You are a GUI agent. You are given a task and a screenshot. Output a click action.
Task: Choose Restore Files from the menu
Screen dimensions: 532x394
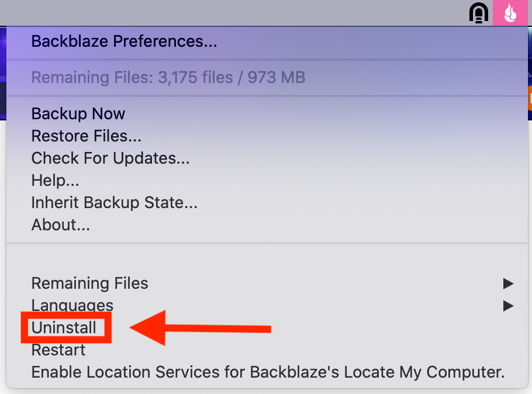(x=86, y=136)
